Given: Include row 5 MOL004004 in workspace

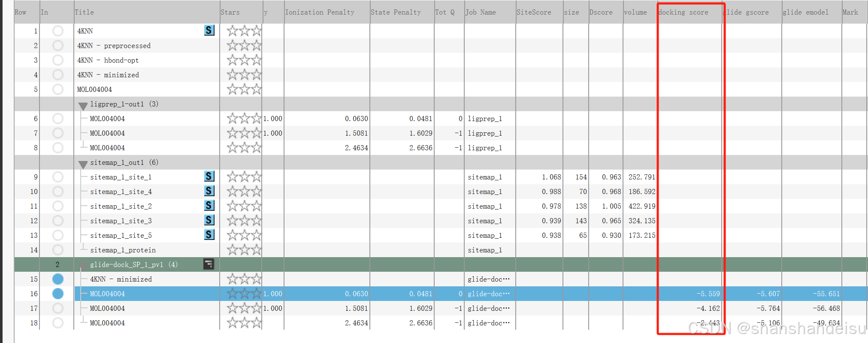Looking at the screenshot, I should click(58, 89).
